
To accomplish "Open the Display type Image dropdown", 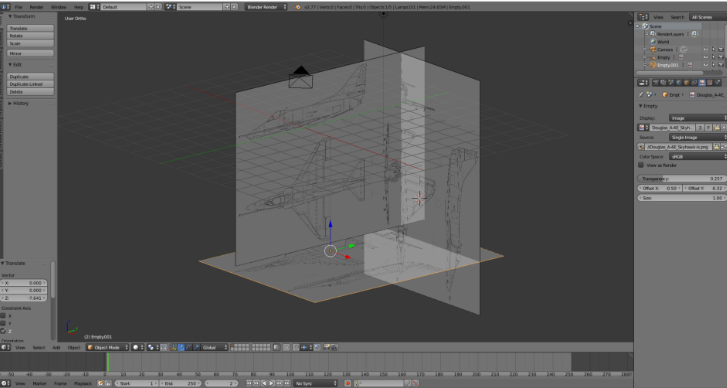I will (698, 118).
